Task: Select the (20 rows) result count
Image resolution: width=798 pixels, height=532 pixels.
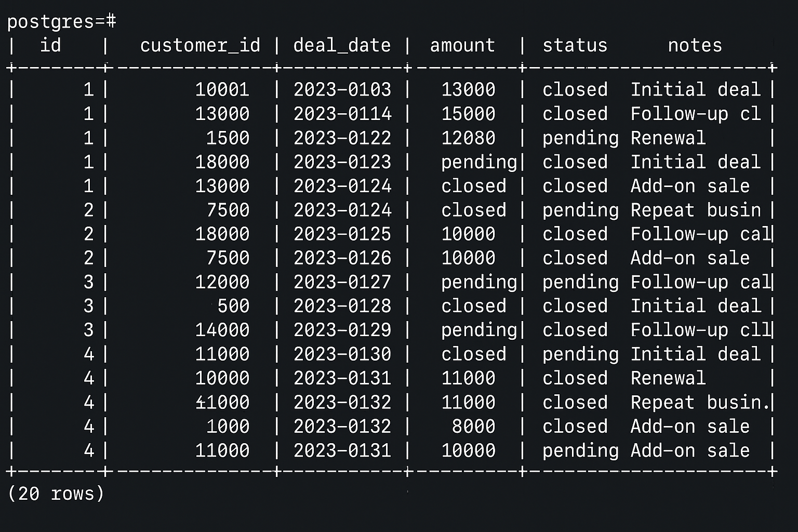Action: 56,493
